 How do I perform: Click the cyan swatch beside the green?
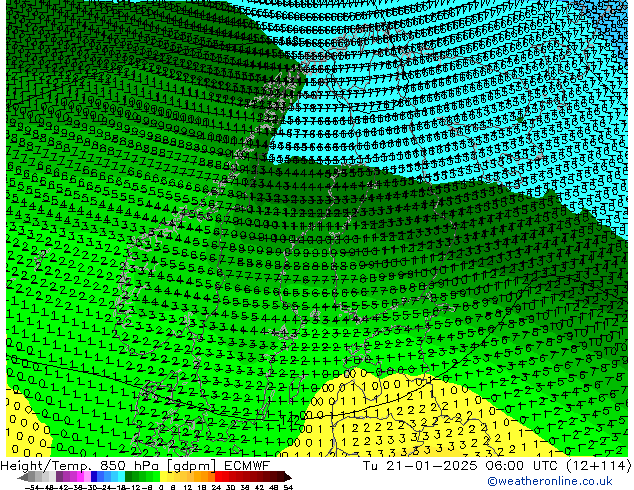[x=122, y=476]
